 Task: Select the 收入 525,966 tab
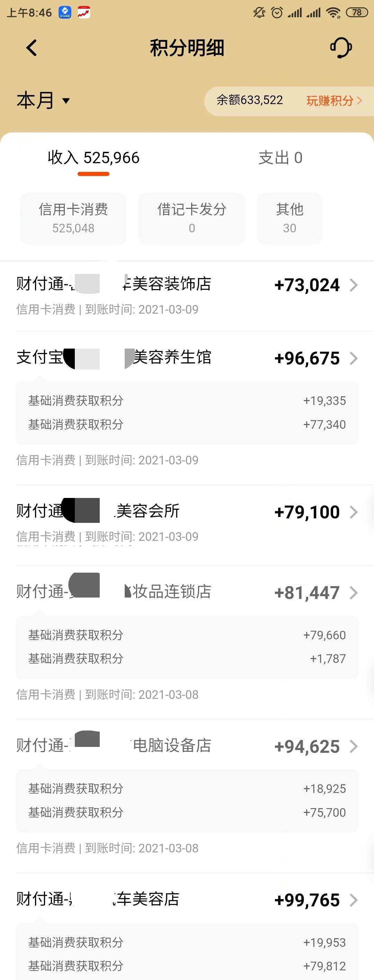tap(94, 157)
